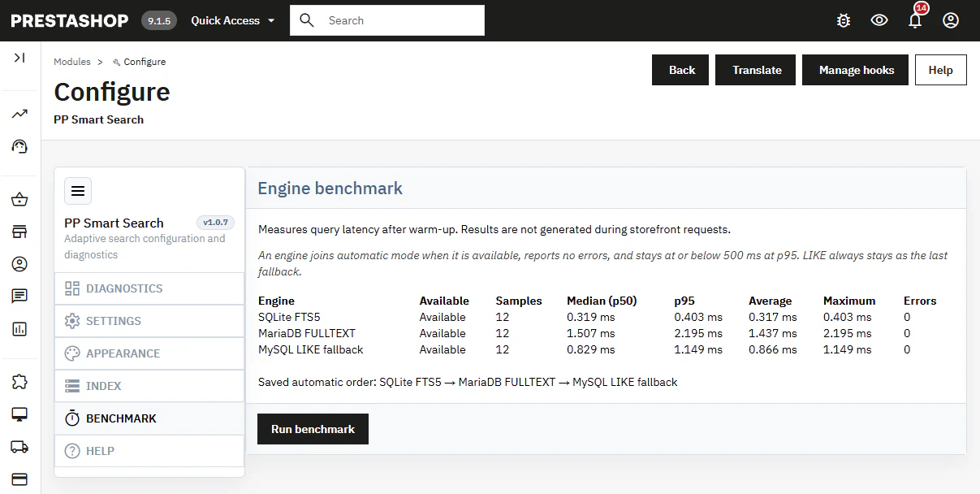
Task: Click the 9.1.5 version badge
Action: [x=159, y=20]
